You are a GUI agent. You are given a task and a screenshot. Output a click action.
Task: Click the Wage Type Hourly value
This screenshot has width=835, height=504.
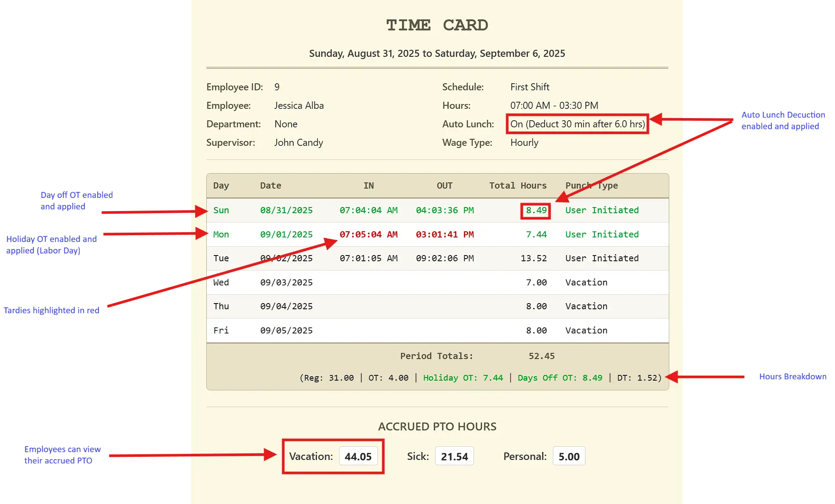coord(524,142)
